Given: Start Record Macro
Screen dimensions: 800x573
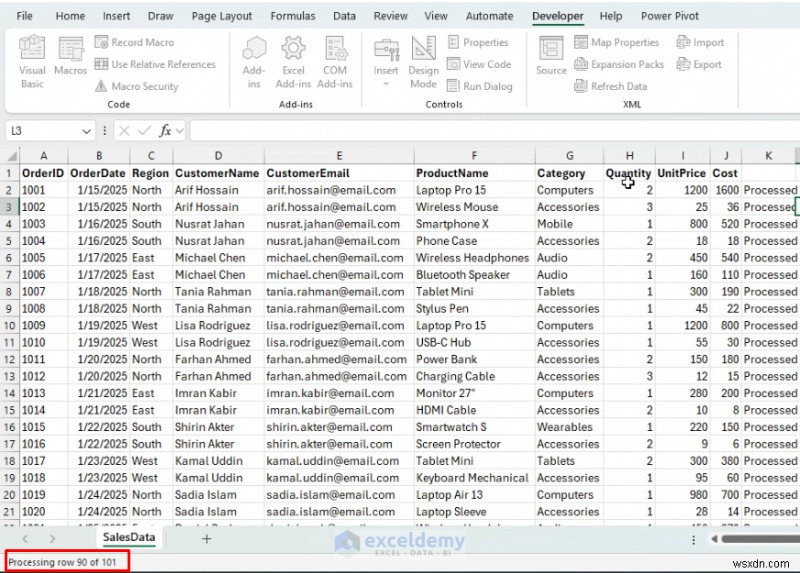Looking at the screenshot, I should coord(135,42).
